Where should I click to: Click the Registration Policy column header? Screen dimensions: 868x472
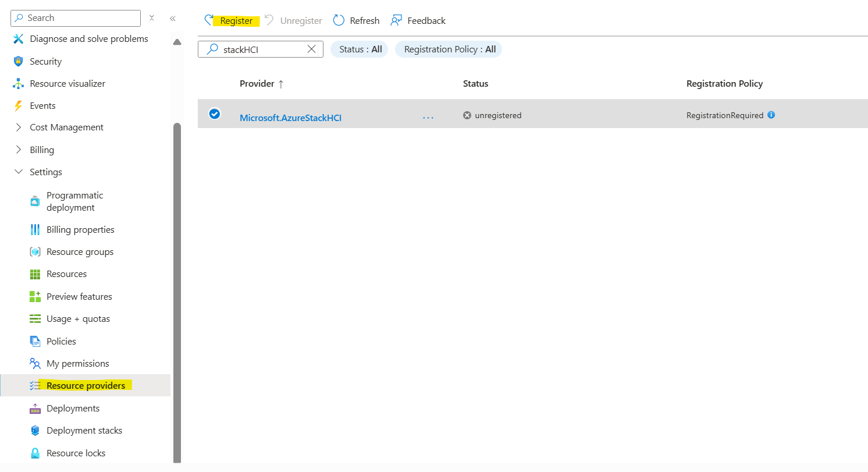pos(725,84)
